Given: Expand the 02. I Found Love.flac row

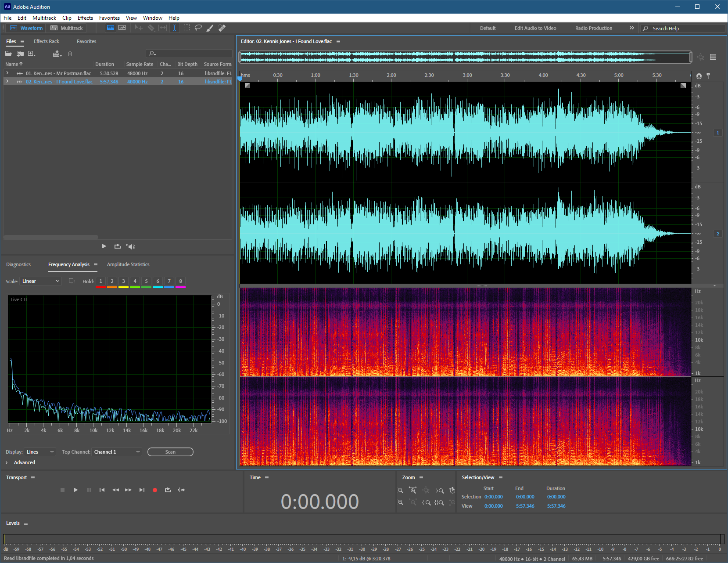Looking at the screenshot, I should coord(7,82).
